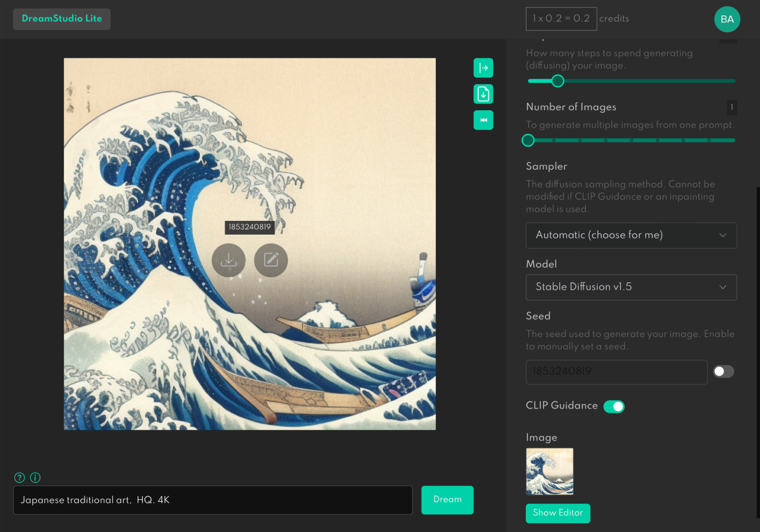Click the prompt text input field
This screenshot has height=532, width=760.
pos(213,500)
